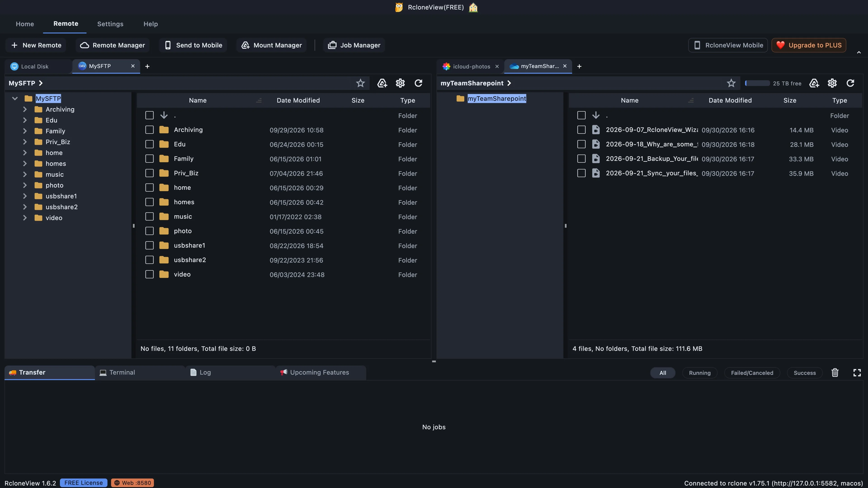Click Upgrade to PLUS button
Viewport: 868px width, 488px height.
click(x=809, y=45)
